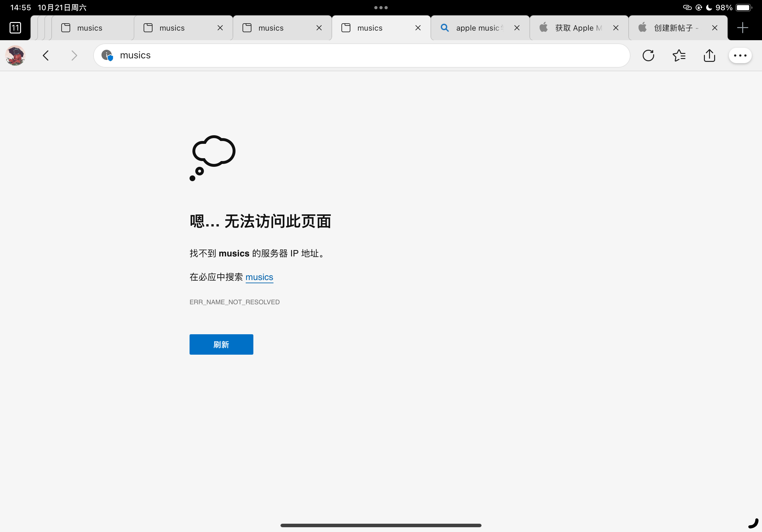
Task: Close the apple music search tab
Action: pos(517,28)
